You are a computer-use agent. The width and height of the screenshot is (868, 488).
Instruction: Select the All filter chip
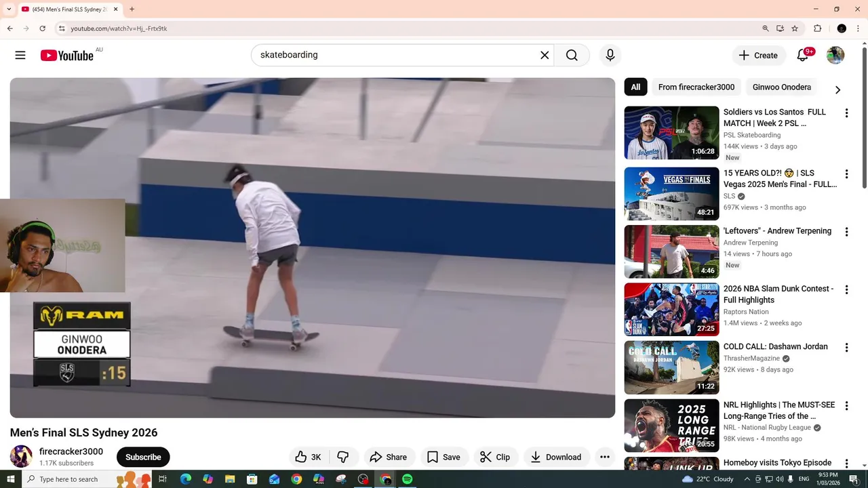[635, 87]
